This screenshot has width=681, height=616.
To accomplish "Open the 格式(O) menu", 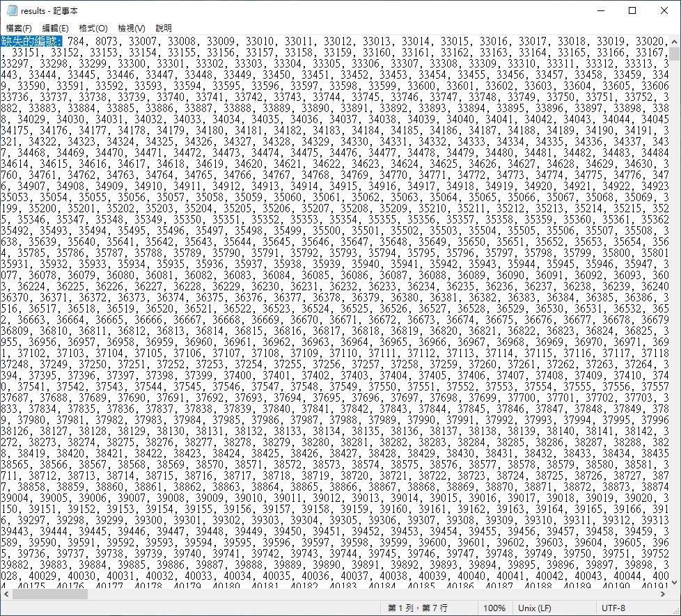I will tap(93, 29).
